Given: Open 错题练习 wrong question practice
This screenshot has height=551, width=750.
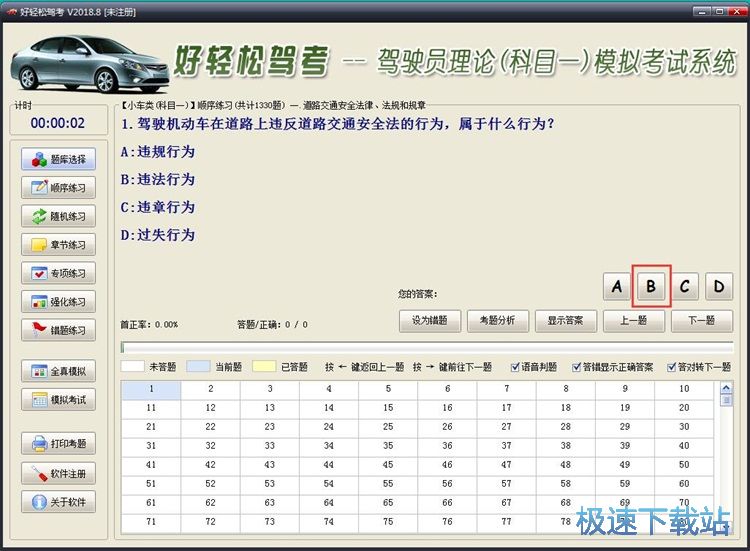Looking at the screenshot, I should click(58, 330).
